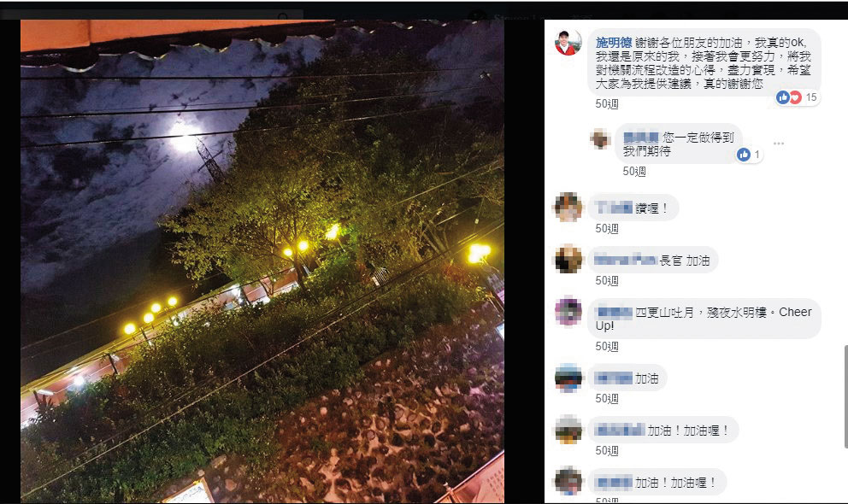Click the 施明德 name link
848x504 pixels.
click(x=614, y=43)
